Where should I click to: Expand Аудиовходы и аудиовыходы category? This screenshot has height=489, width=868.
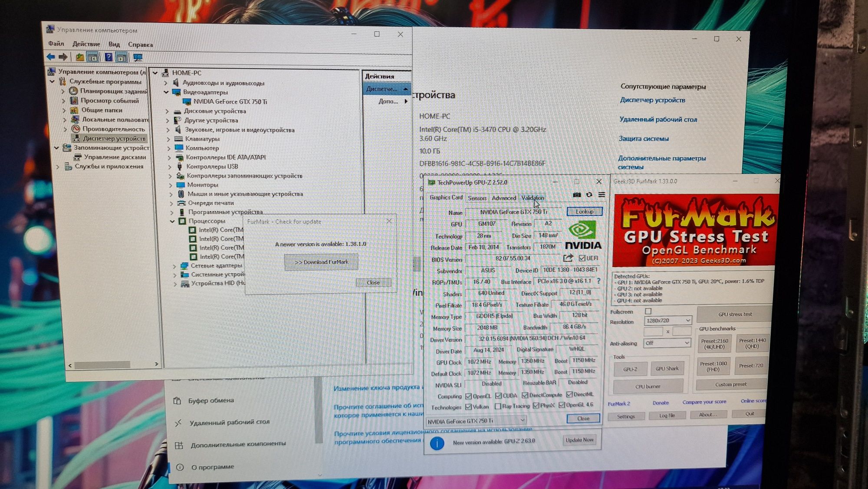click(165, 83)
